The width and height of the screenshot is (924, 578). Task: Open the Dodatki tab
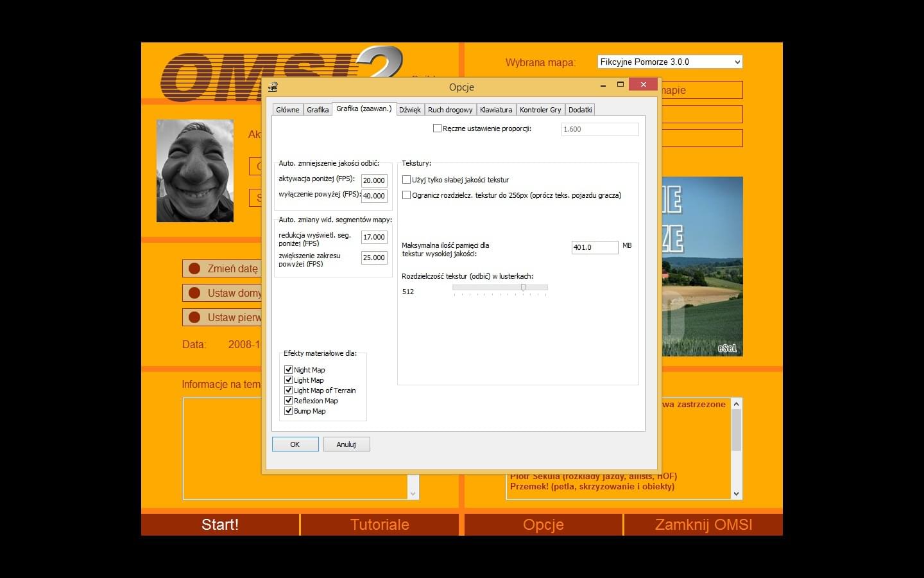point(580,110)
